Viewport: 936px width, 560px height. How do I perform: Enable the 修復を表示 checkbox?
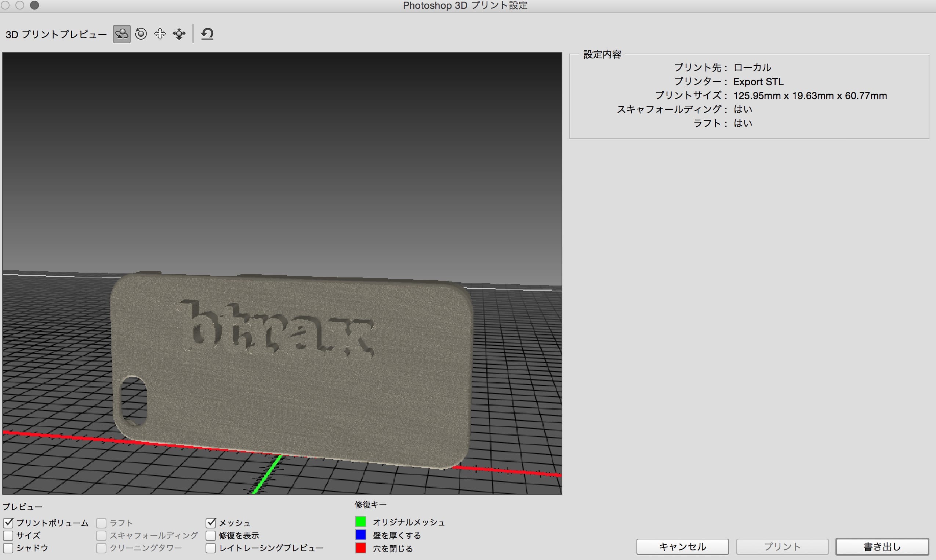(x=211, y=535)
